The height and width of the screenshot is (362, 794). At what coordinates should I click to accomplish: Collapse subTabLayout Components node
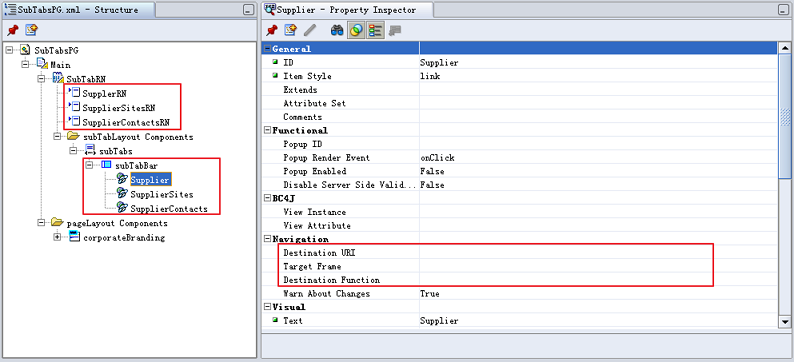[58, 136]
